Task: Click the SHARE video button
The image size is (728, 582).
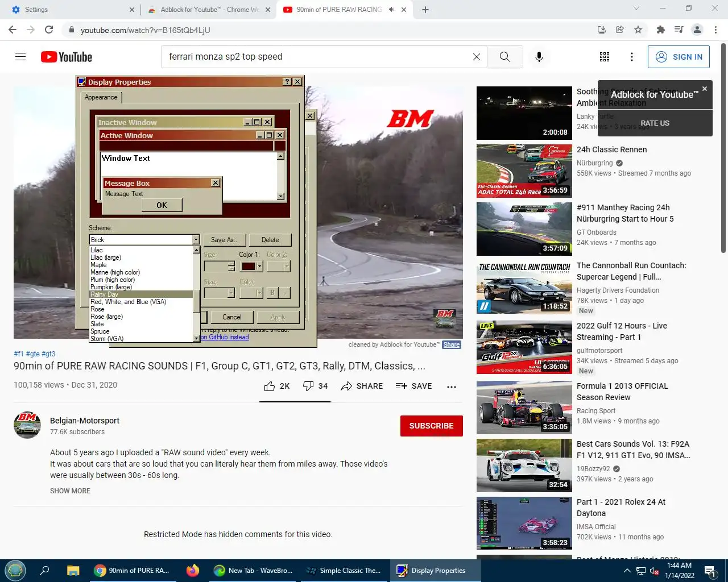Action: coord(362,386)
